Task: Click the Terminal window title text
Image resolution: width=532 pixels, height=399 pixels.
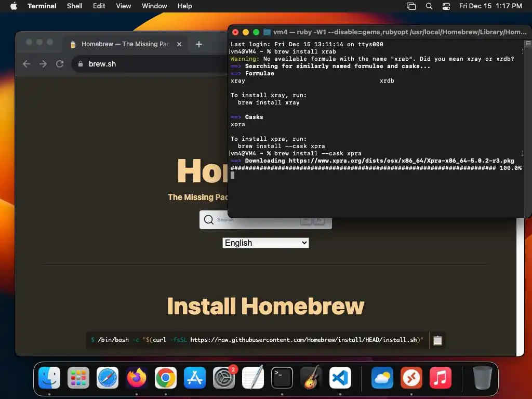Action: pos(400,32)
